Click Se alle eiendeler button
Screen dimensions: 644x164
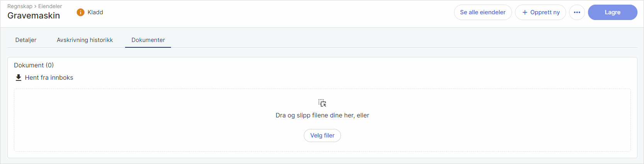[x=483, y=12]
